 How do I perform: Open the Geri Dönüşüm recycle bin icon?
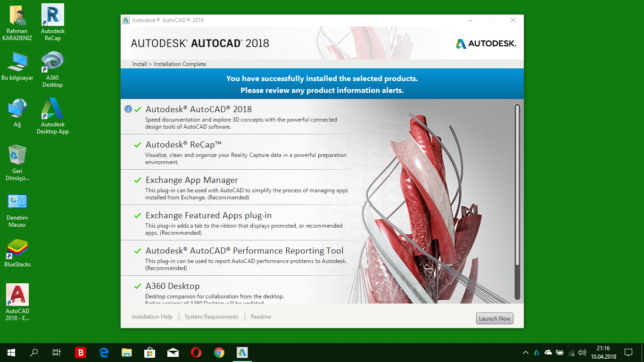click(17, 163)
